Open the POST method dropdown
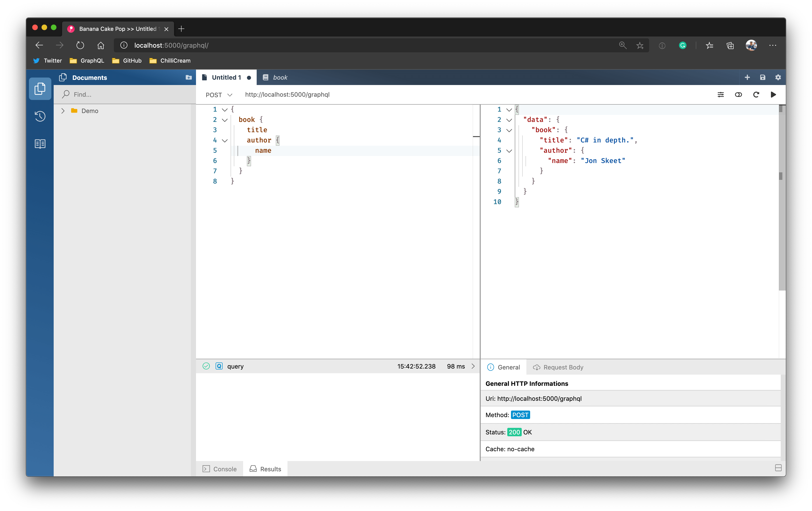The image size is (812, 511). [x=219, y=95]
